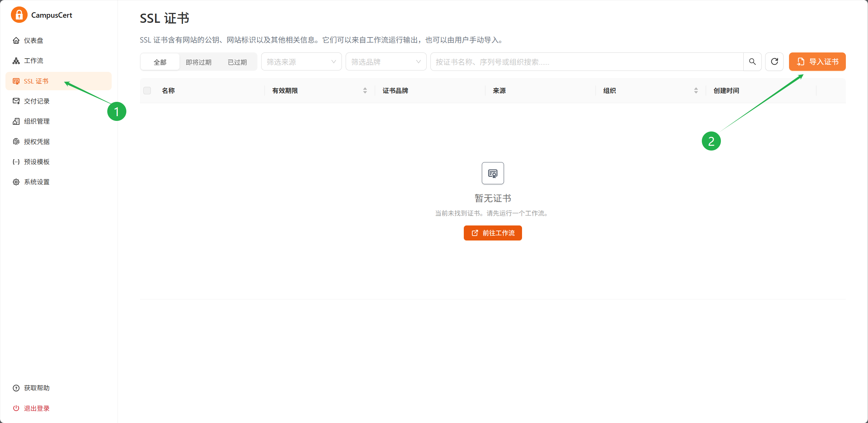868x423 pixels.
Task: Open the 仪表盘 dashboard home icon
Action: (16, 41)
